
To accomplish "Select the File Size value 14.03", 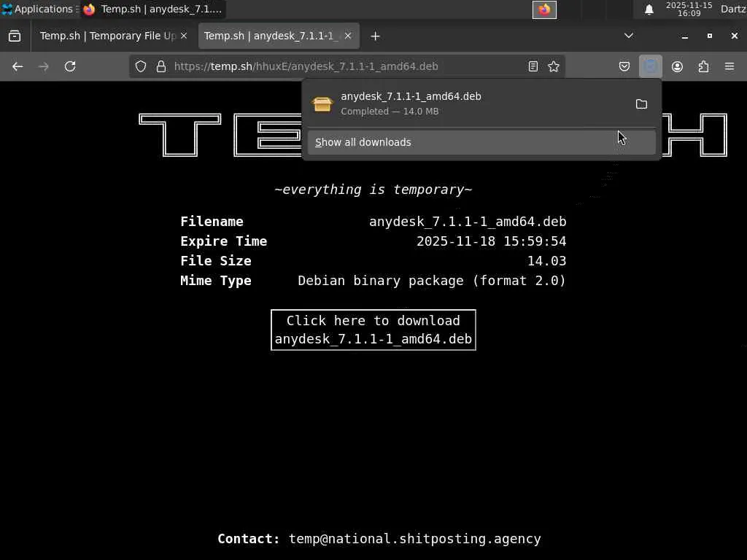I will 547,261.
